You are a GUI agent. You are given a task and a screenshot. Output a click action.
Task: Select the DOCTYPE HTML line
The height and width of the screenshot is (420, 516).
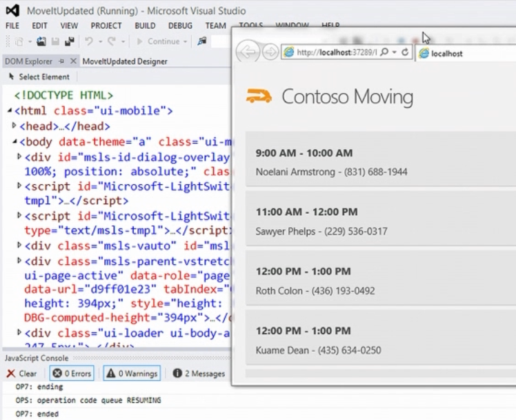click(x=64, y=95)
